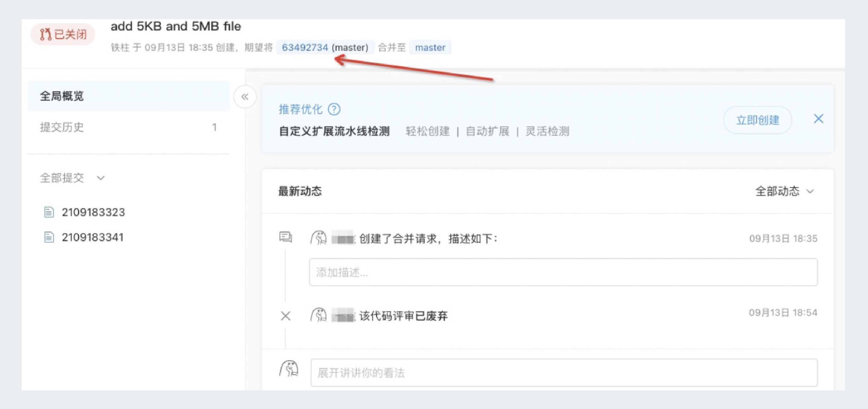Open file 2109183323 in the list
Viewport: 868px width, 409px height.
(x=93, y=212)
